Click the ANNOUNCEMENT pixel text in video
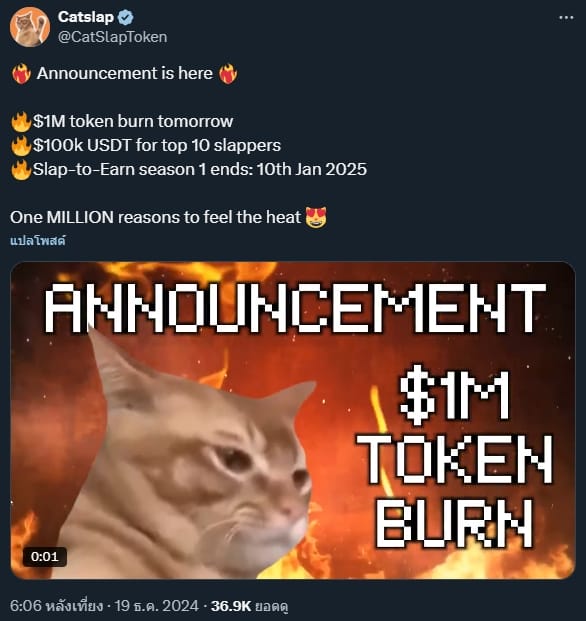Viewport: 586px width, 621px height. coord(295,308)
